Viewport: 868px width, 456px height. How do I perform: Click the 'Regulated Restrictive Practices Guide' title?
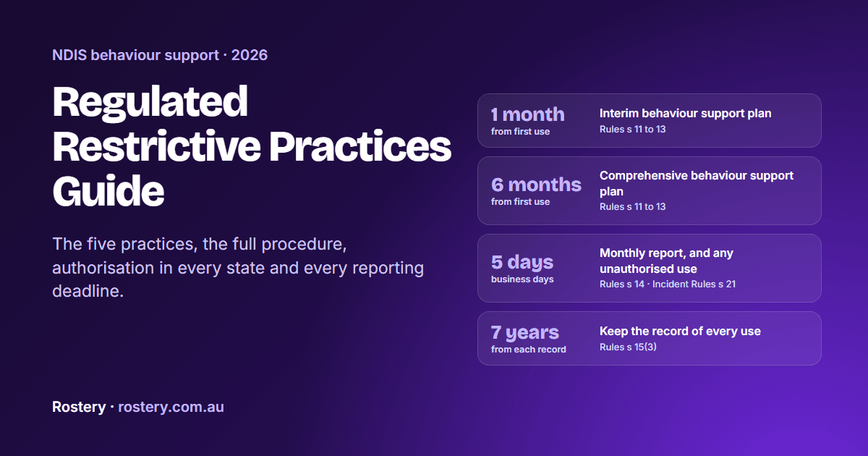[252, 147]
